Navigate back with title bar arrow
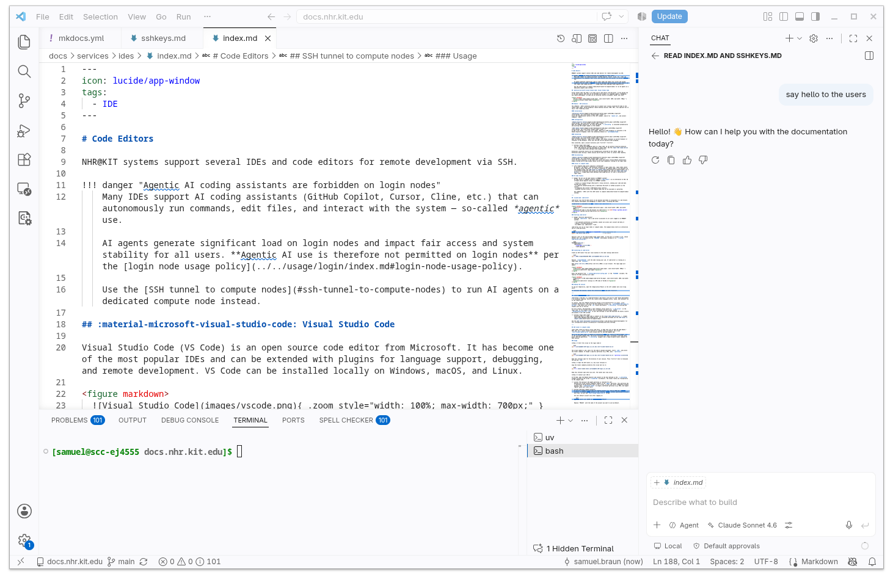Image resolution: width=893 pixels, height=588 pixels. click(271, 16)
